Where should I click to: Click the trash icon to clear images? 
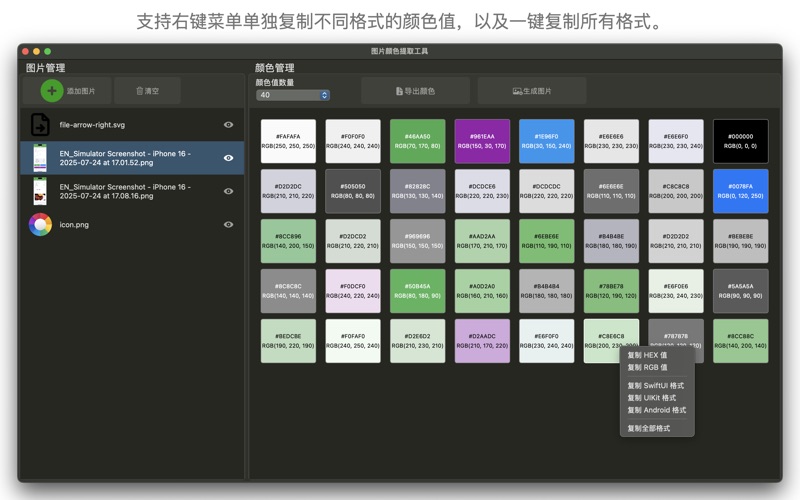tap(140, 91)
